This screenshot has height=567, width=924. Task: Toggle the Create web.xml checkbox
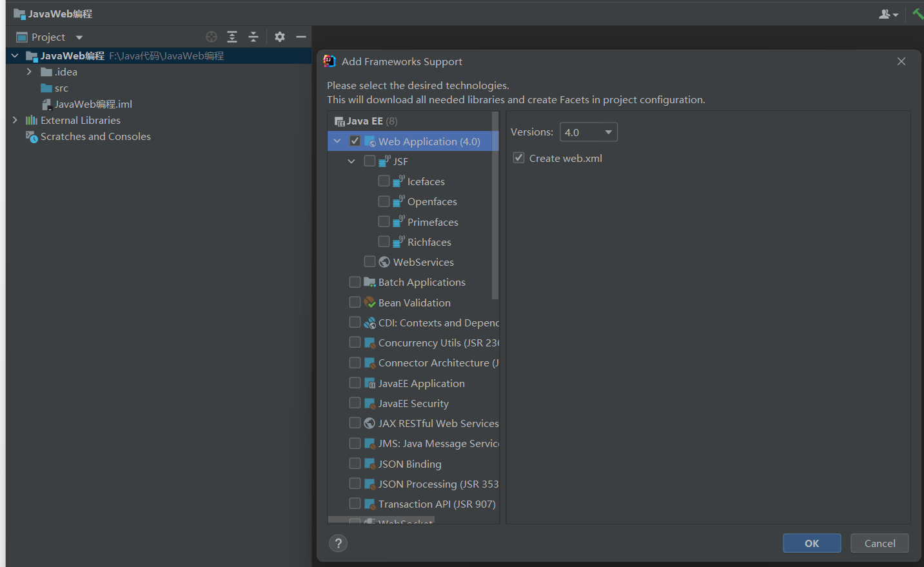coord(518,157)
